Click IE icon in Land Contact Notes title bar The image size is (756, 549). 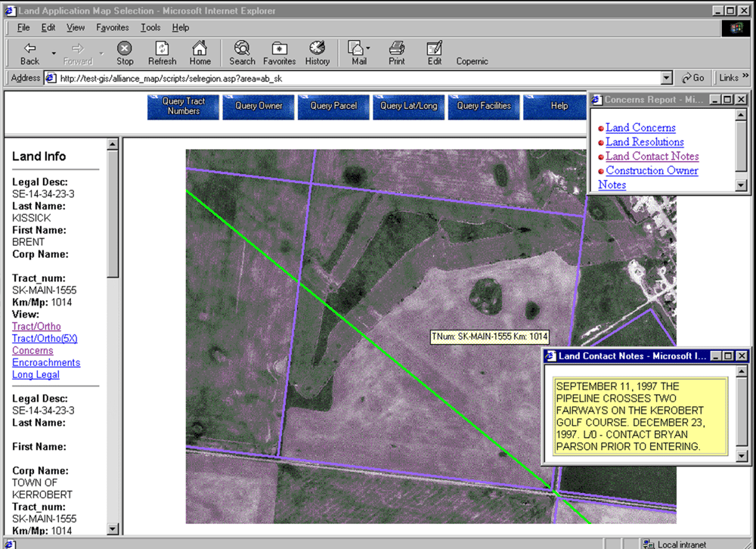(550, 356)
